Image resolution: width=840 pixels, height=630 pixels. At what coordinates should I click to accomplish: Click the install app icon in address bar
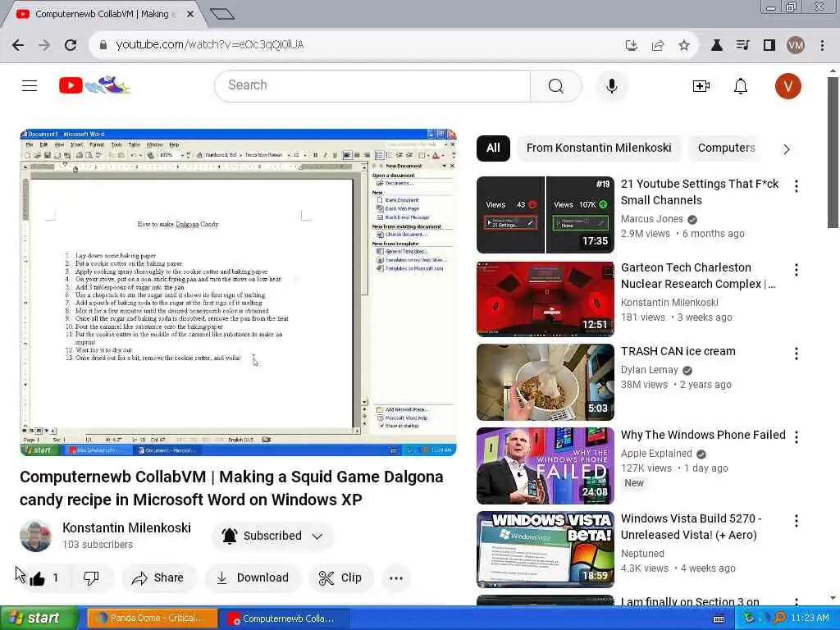pyautogui.click(x=632, y=45)
